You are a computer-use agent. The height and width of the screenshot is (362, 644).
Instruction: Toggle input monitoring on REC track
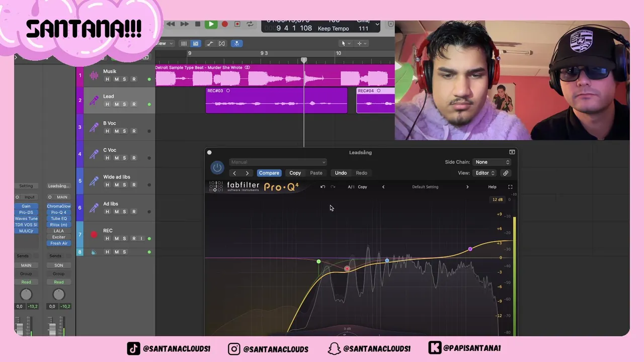click(141, 239)
